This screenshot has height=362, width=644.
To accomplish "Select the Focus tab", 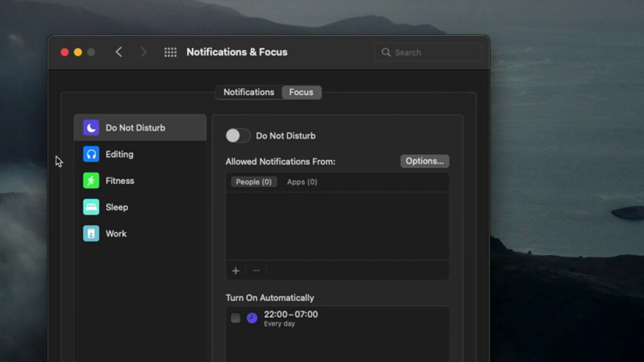I will [x=301, y=93].
